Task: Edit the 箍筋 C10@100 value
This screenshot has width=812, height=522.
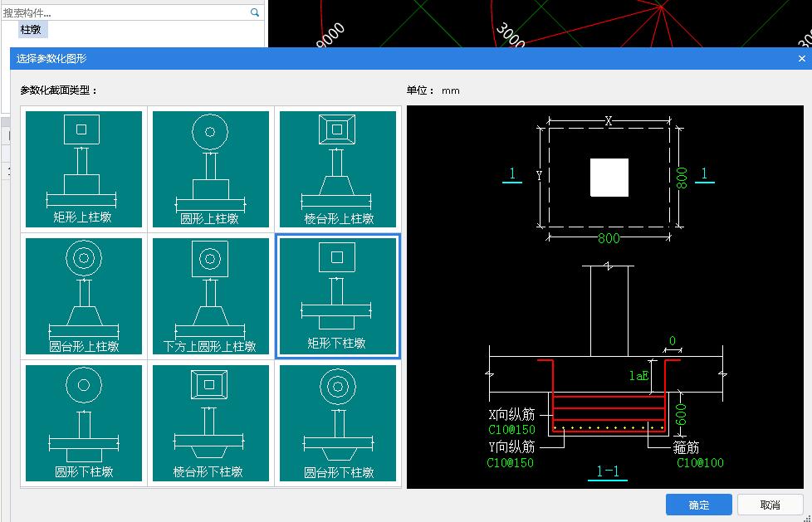Action: 700,463
